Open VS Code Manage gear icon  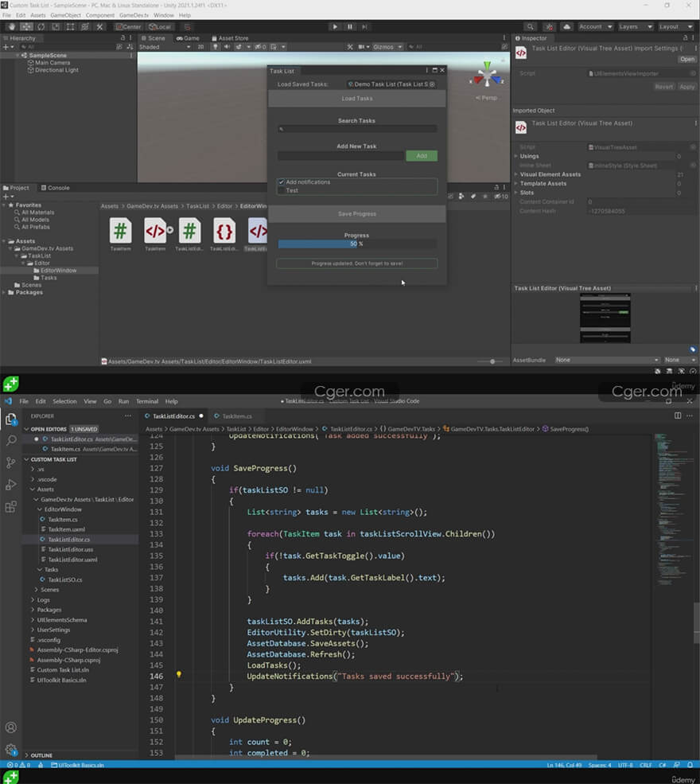[11, 749]
